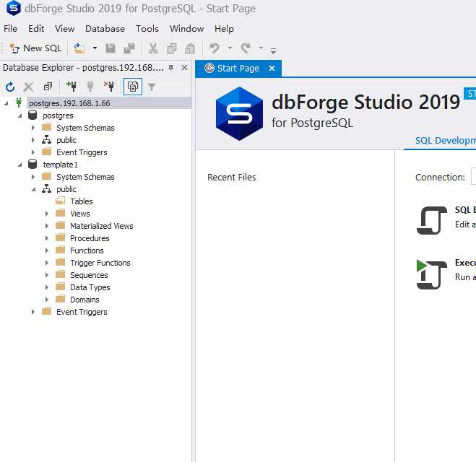This screenshot has height=462, width=476.
Task: Click the Disconnect plug icon with red X
Action: 109,87
